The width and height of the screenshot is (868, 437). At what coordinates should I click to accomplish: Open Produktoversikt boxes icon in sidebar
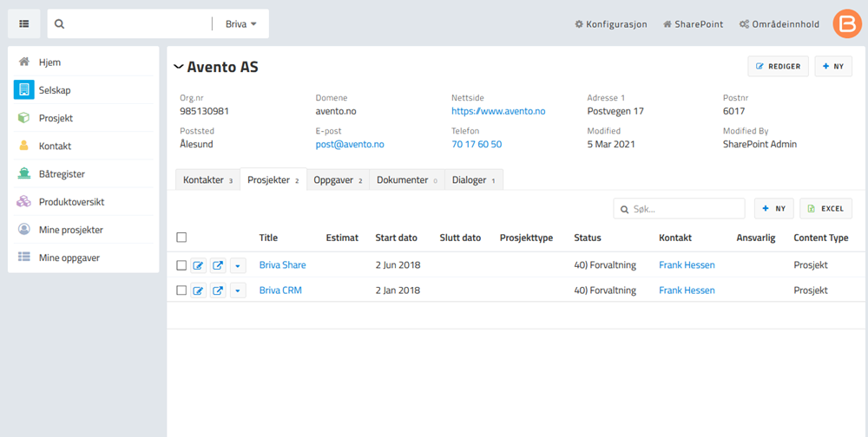[23, 202]
